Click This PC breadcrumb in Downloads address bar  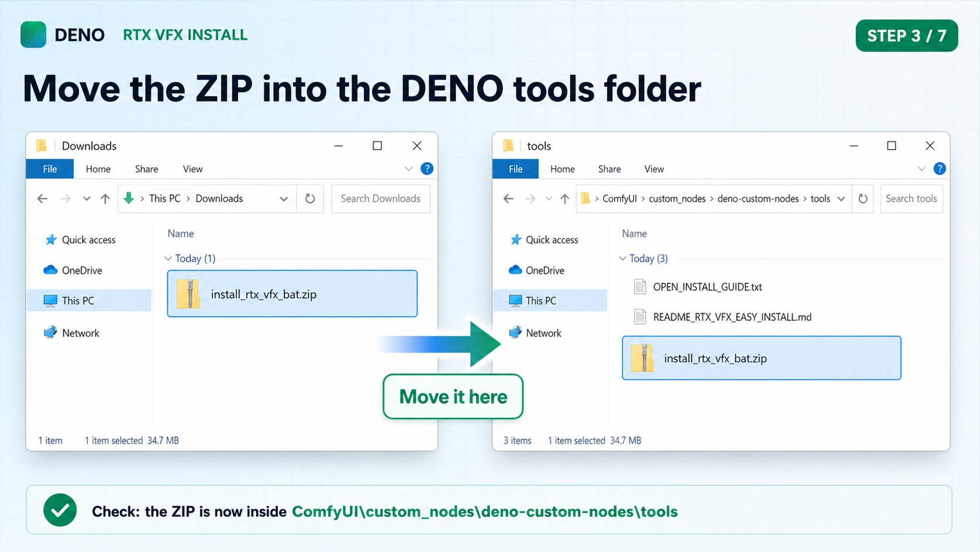pyautogui.click(x=165, y=199)
